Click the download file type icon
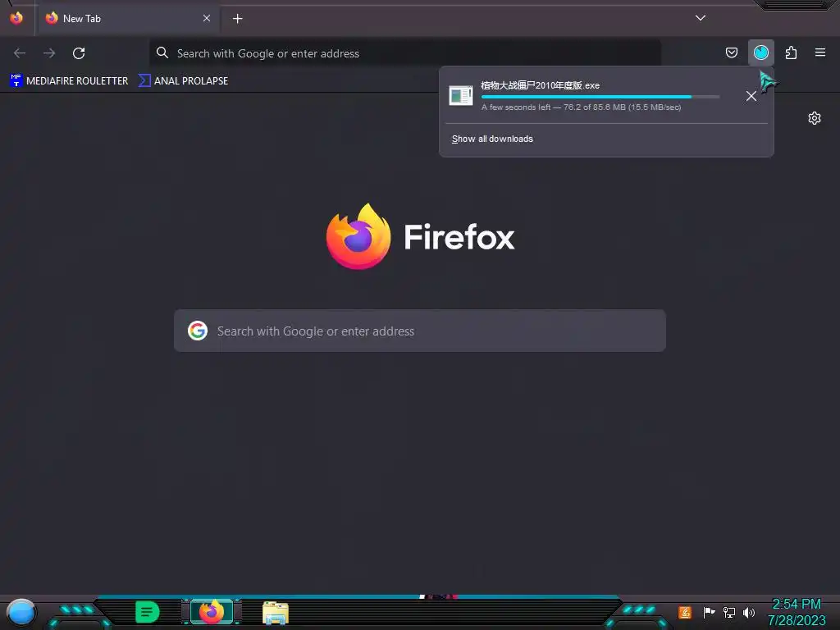Image resolution: width=840 pixels, height=630 pixels. (x=461, y=95)
